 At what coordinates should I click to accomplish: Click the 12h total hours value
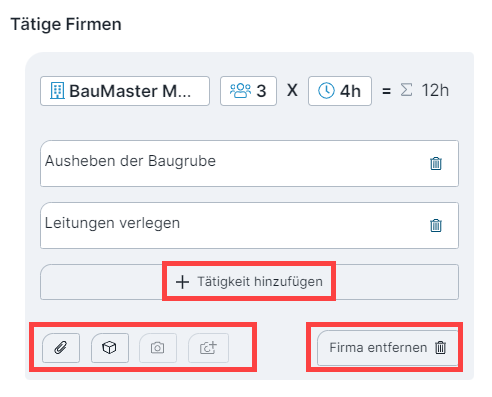pos(435,90)
